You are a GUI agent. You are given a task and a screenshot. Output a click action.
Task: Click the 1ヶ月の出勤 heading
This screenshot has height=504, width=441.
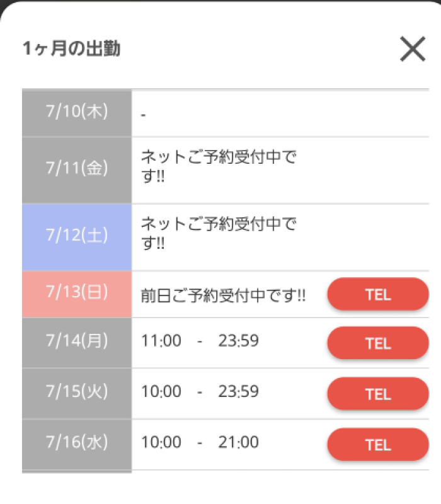71,49
